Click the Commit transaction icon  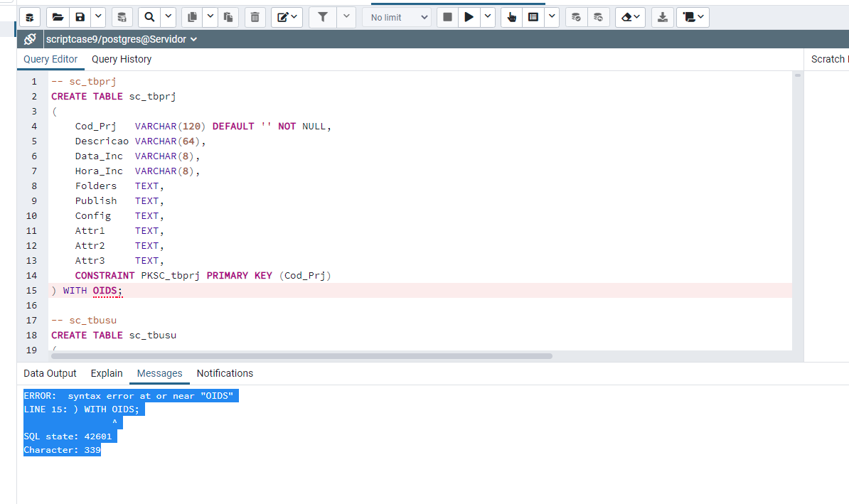pyautogui.click(x=576, y=17)
